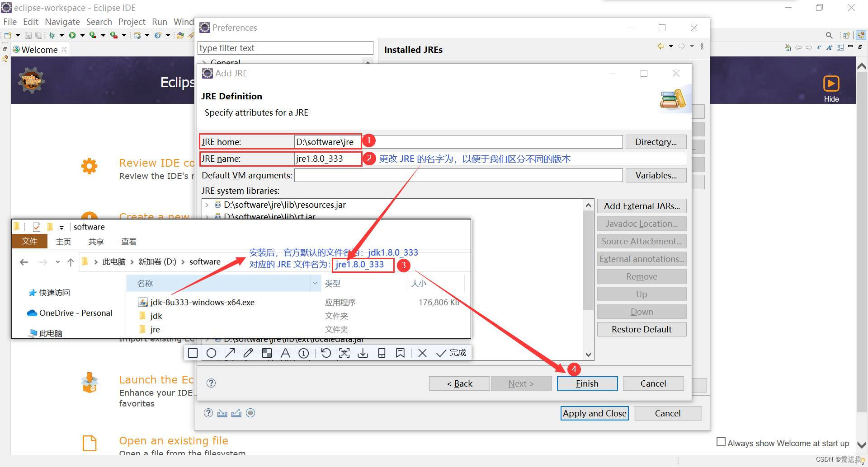The image size is (868, 467).
Task: Click the pin bookmark screenshot icon
Action: pyautogui.click(x=400, y=353)
